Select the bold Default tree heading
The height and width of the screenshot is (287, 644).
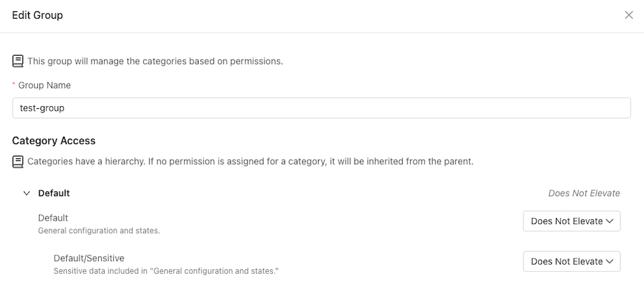pos(54,193)
